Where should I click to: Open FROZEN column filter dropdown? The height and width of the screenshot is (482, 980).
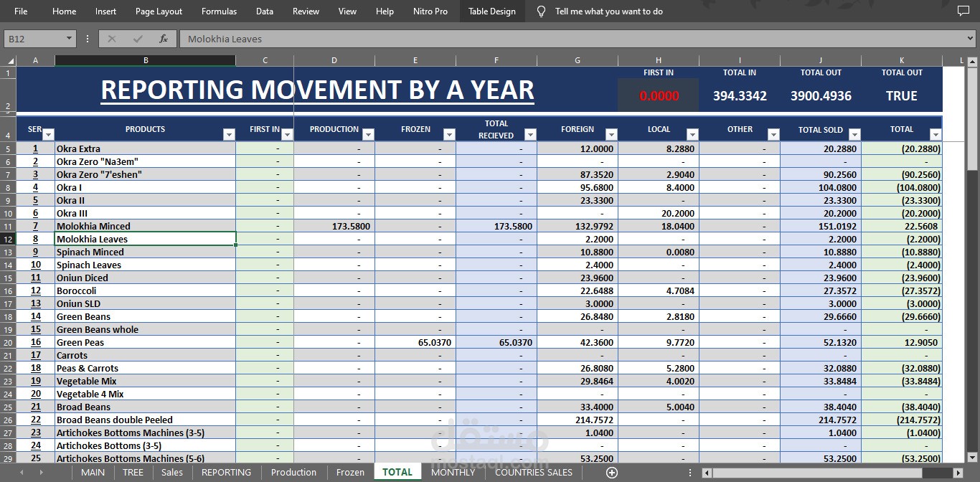pos(449,134)
